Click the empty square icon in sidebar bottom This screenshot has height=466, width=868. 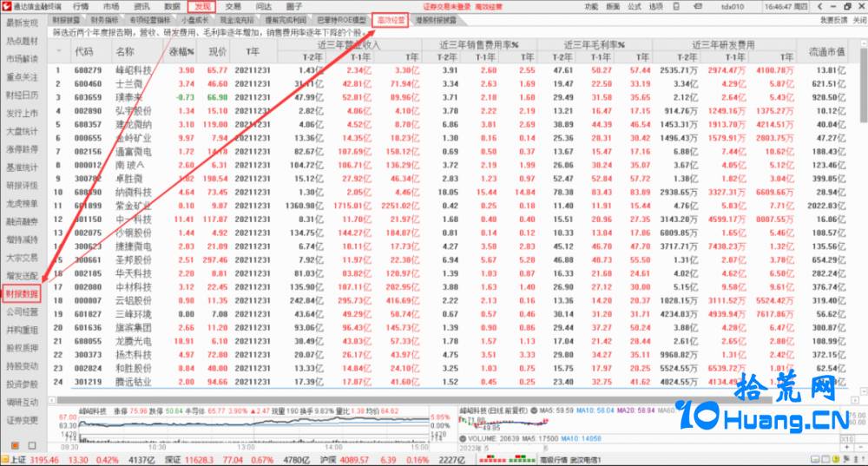32,445
